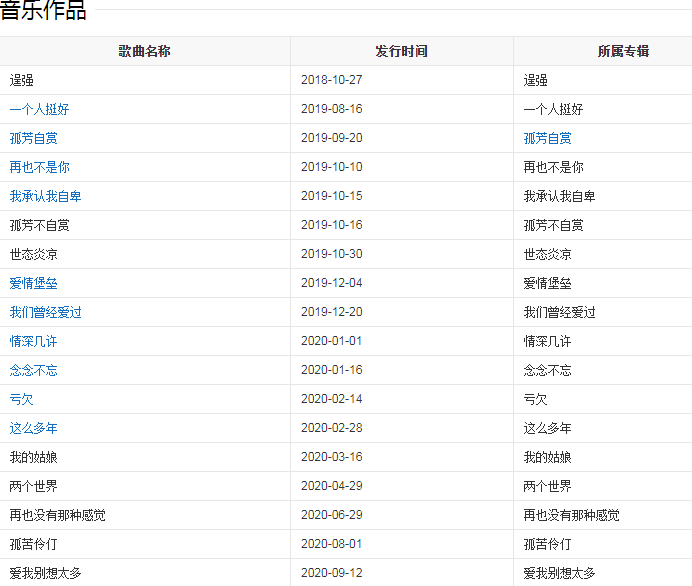Select album cell 一个人挺好
The width and height of the screenshot is (692, 586).
553,109
